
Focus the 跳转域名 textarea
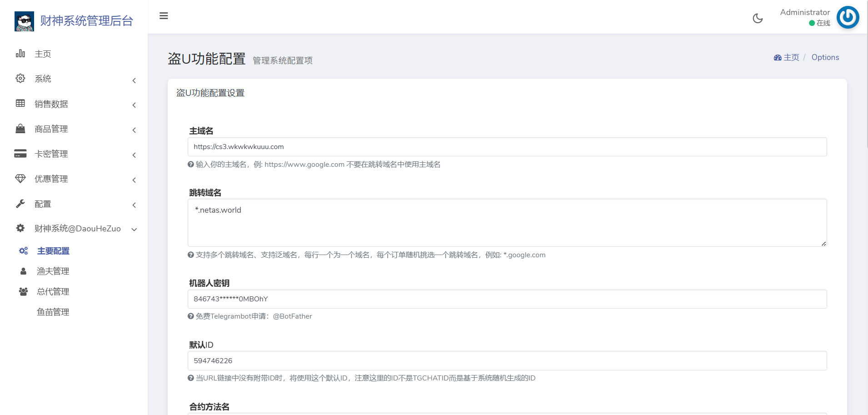click(507, 223)
